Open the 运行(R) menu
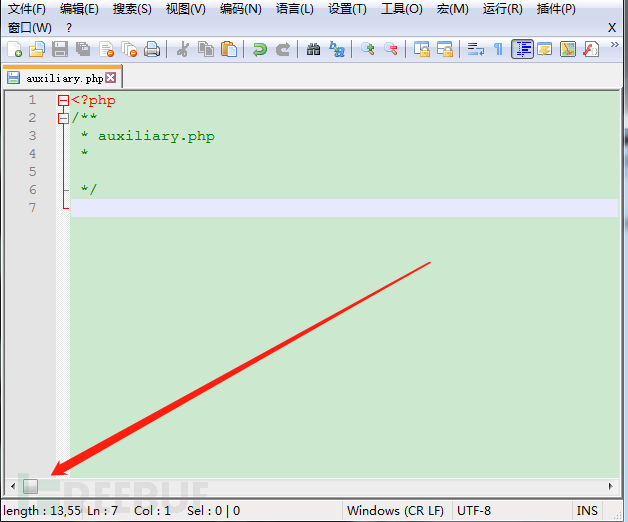628x522 pixels. tap(503, 9)
